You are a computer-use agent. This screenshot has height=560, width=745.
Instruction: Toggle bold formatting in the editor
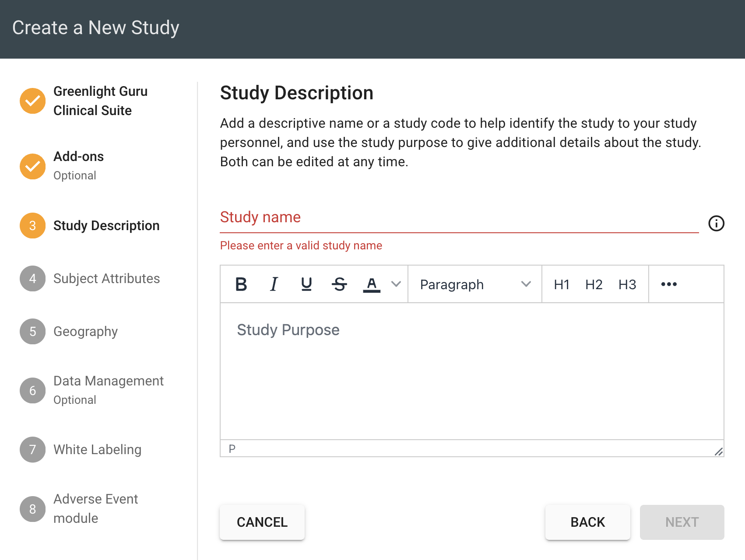point(241,284)
